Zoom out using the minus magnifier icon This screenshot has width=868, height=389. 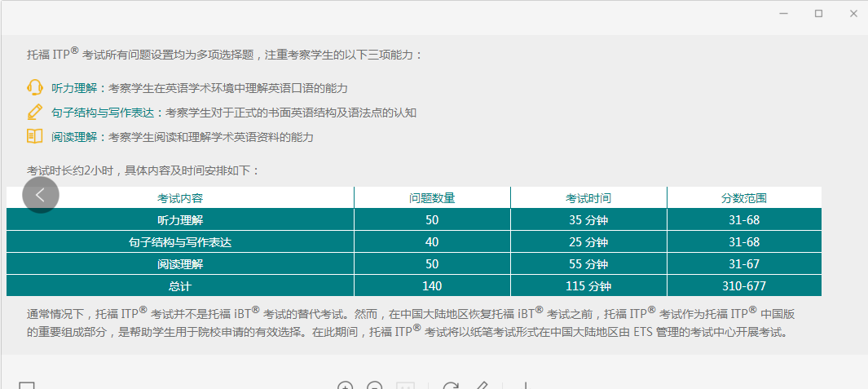tap(374, 387)
